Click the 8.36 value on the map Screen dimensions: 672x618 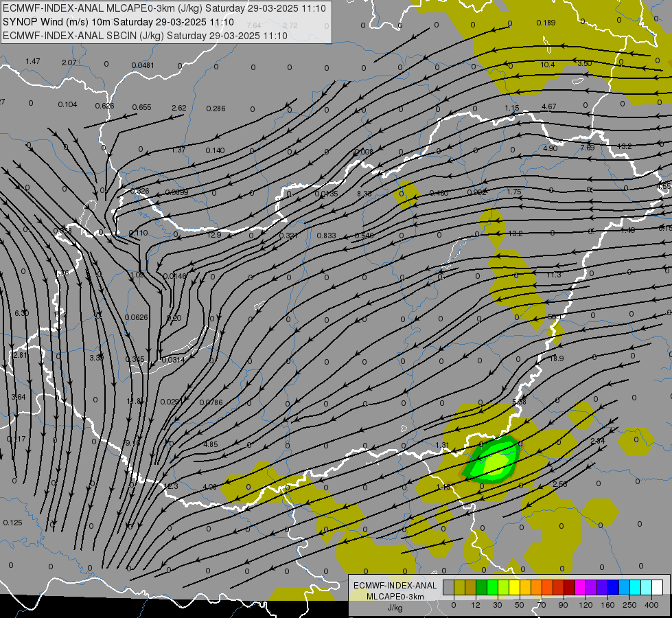[364, 194]
